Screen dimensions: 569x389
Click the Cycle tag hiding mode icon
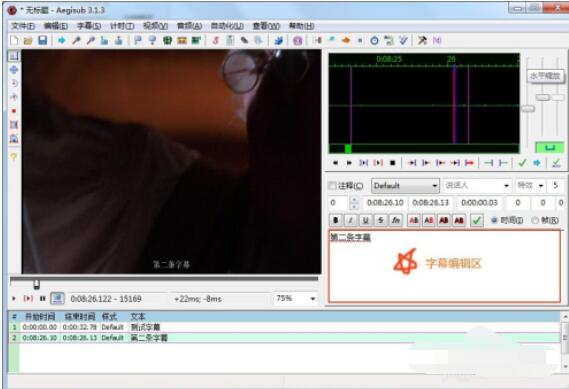(x=437, y=40)
